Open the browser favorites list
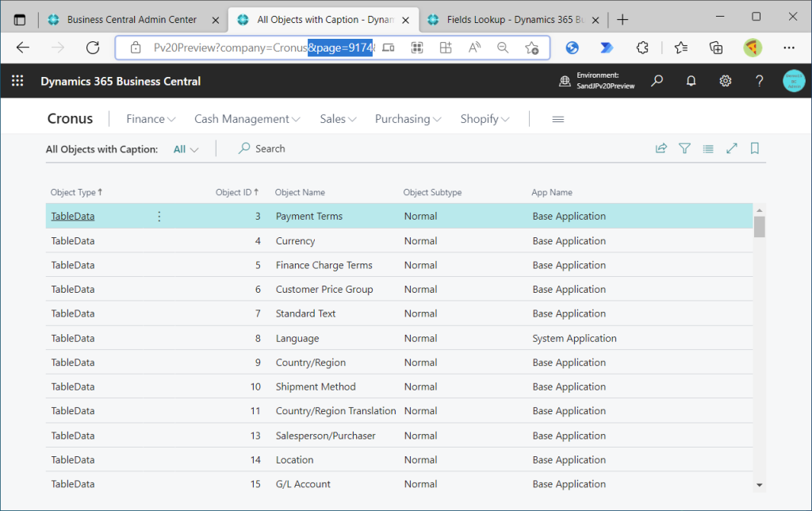Image resolution: width=812 pixels, height=511 pixels. (681, 48)
